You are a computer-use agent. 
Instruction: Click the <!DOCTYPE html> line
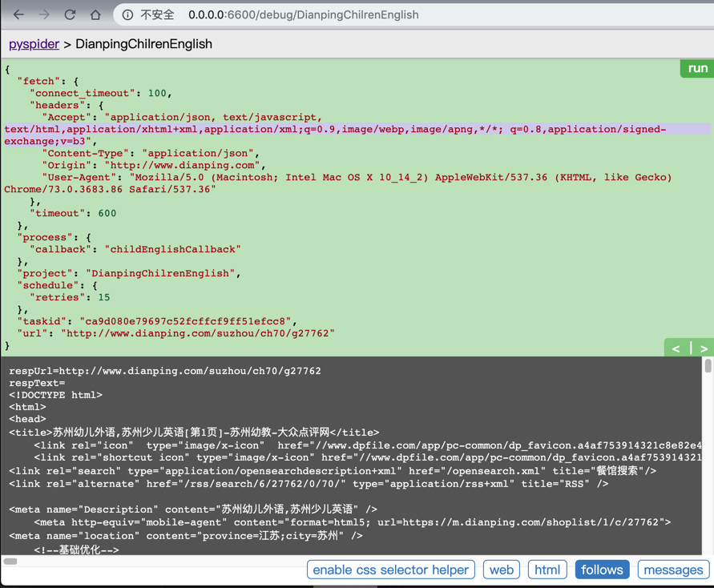[x=55, y=395]
